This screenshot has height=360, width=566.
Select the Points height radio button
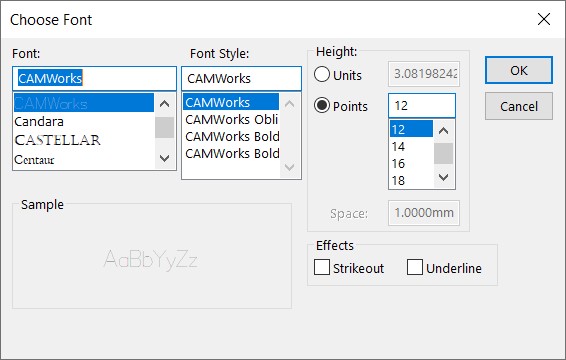coord(322,105)
